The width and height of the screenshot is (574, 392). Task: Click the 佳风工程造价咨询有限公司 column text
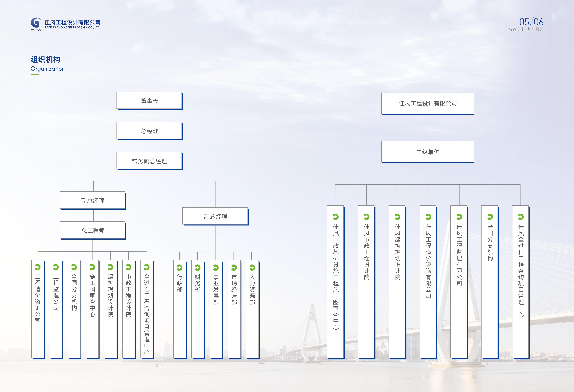point(428,261)
